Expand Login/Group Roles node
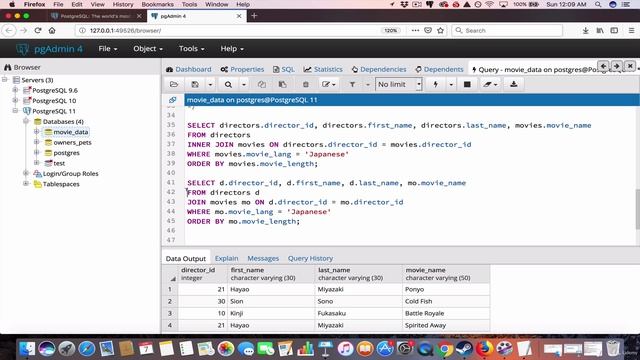Image resolution: width=640 pixels, height=360 pixels. 26,173
